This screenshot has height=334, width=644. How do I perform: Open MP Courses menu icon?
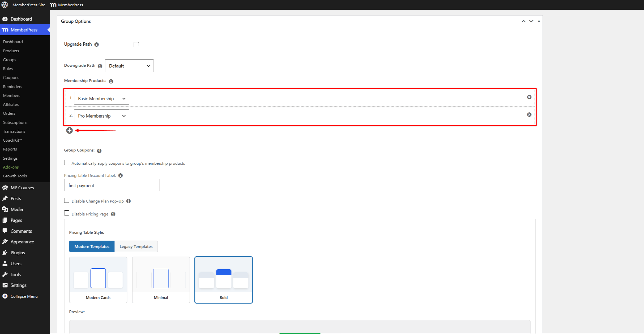tap(5, 188)
